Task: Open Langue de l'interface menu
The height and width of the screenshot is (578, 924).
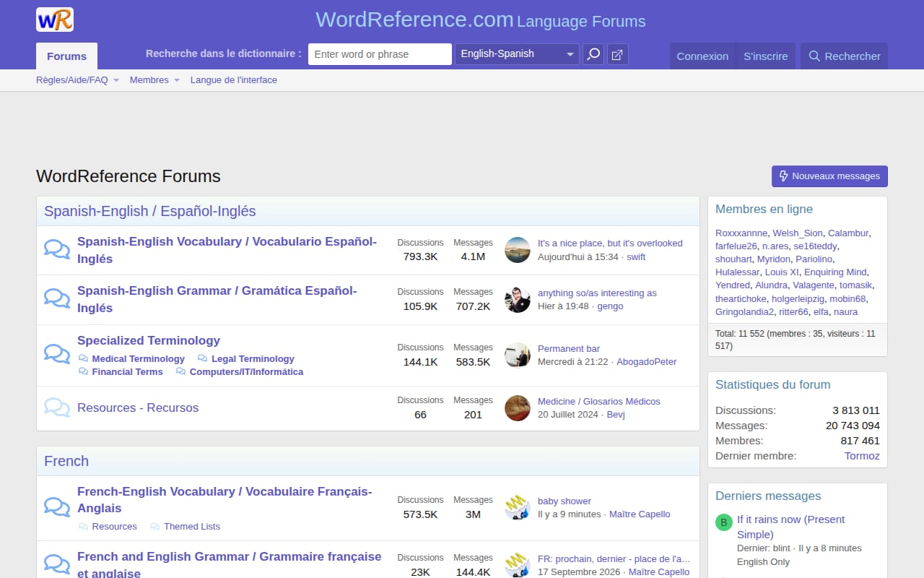Action: click(x=234, y=80)
